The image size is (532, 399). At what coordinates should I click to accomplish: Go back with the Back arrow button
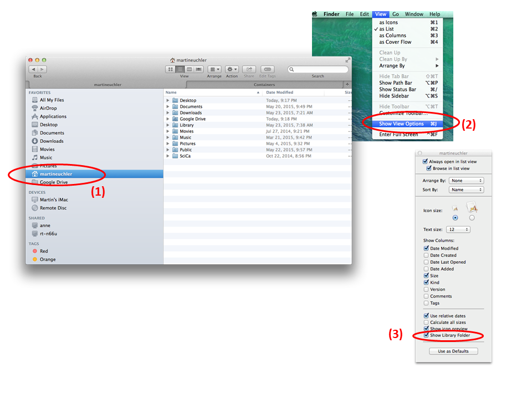tap(33, 69)
